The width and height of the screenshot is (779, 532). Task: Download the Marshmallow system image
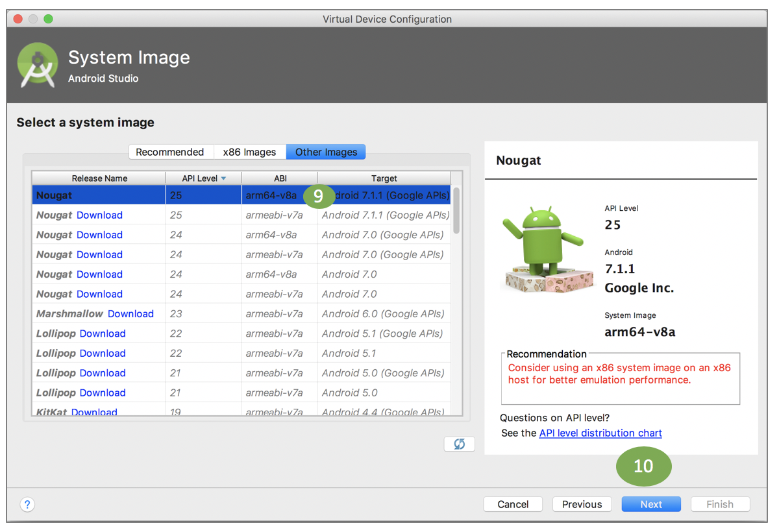point(130,314)
